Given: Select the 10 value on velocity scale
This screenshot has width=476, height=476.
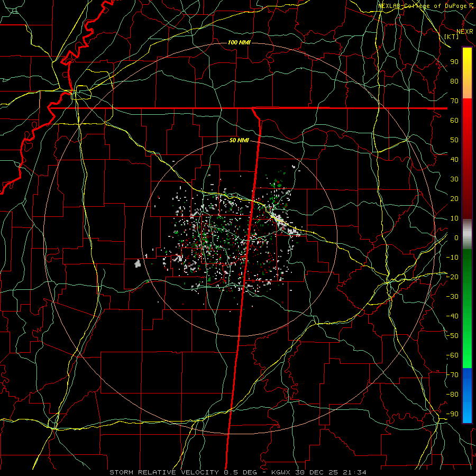Looking at the screenshot, I should point(454,218).
